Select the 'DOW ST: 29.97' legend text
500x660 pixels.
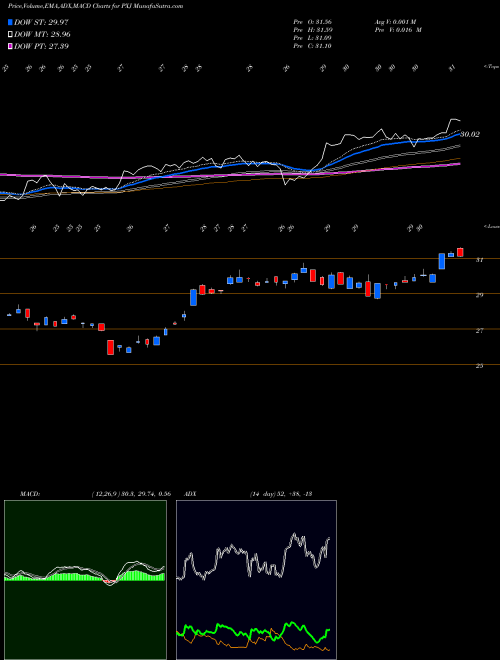(x=41, y=22)
